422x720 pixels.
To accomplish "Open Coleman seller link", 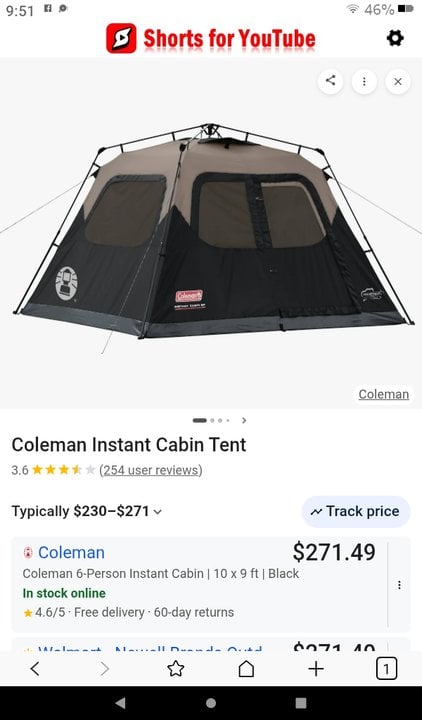I will point(71,552).
